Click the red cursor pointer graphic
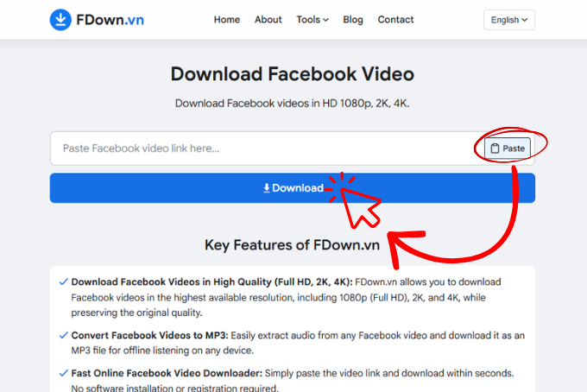The width and height of the screenshot is (587, 392). (360, 204)
